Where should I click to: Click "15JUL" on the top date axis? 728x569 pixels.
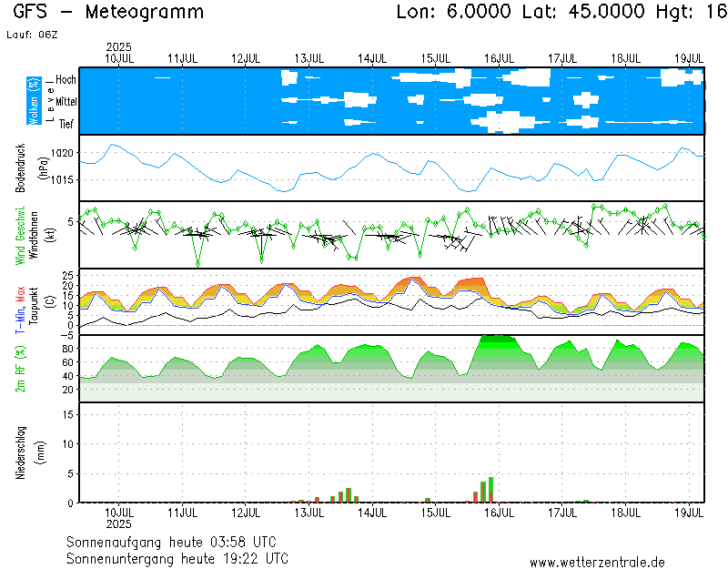[436, 58]
